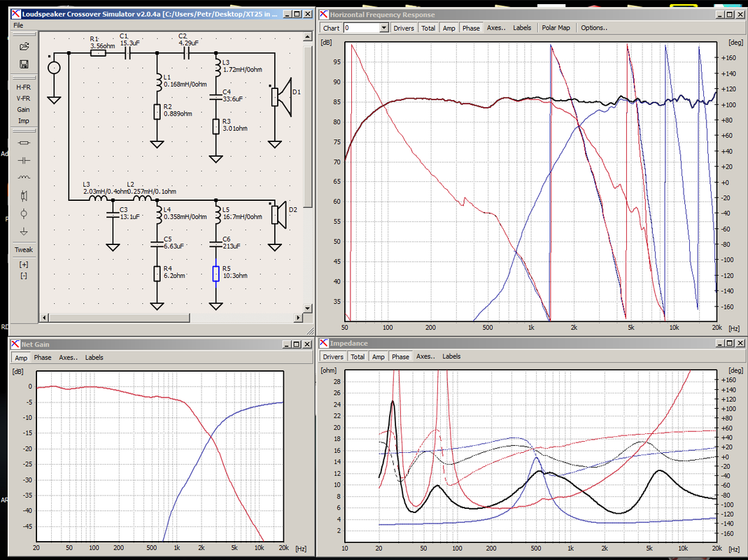Viewport: 748px width, 560px height.
Task: Click the V-FR button in sidebar
Action: click(23, 98)
